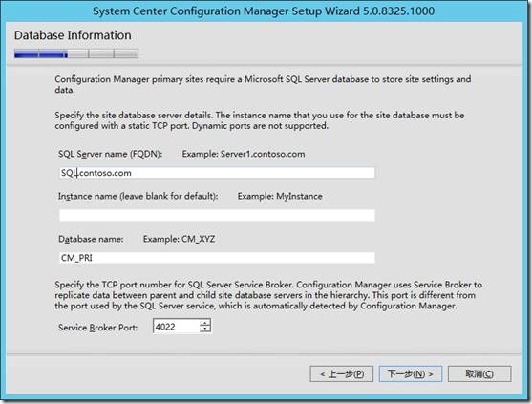Click the 'Example: CM_XYZ' hint text

click(x=180, y=239)
